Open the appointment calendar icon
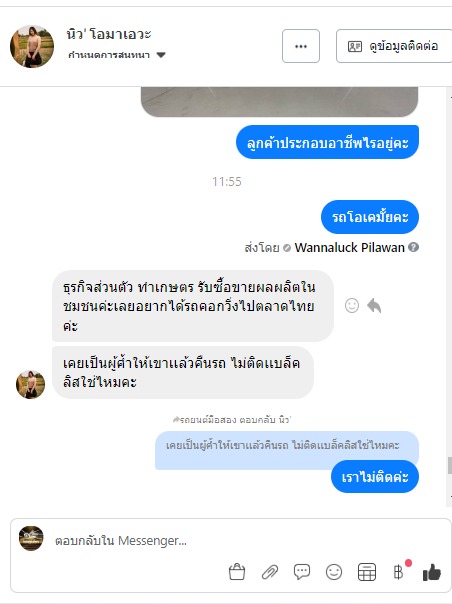 [x=366, y=572]
